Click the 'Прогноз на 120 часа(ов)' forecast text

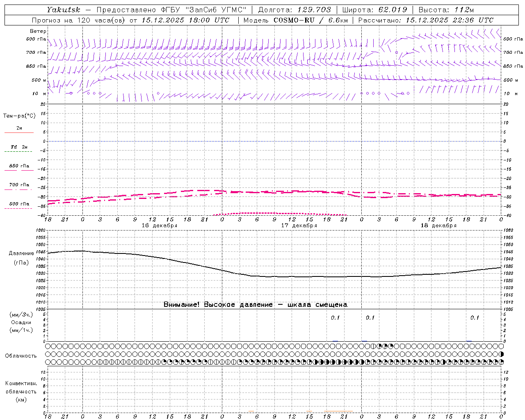pyautogui.click(x=79, y=20)
